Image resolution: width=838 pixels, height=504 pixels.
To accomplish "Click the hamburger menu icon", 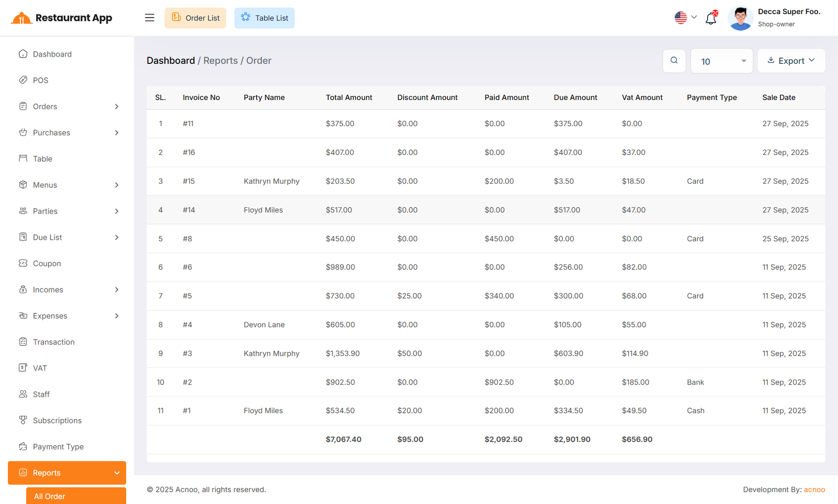I will pyautogui.click(x=150, y=18).
